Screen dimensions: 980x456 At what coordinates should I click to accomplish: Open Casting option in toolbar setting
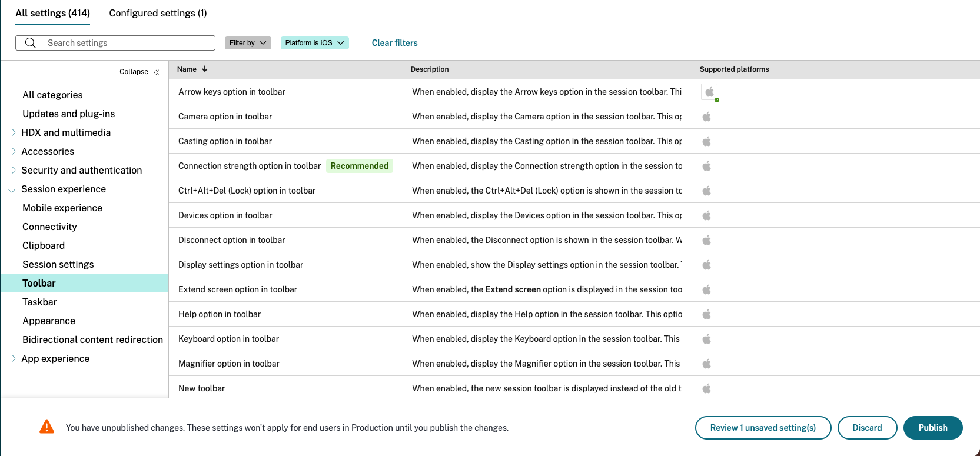click(x=225, y=141)
